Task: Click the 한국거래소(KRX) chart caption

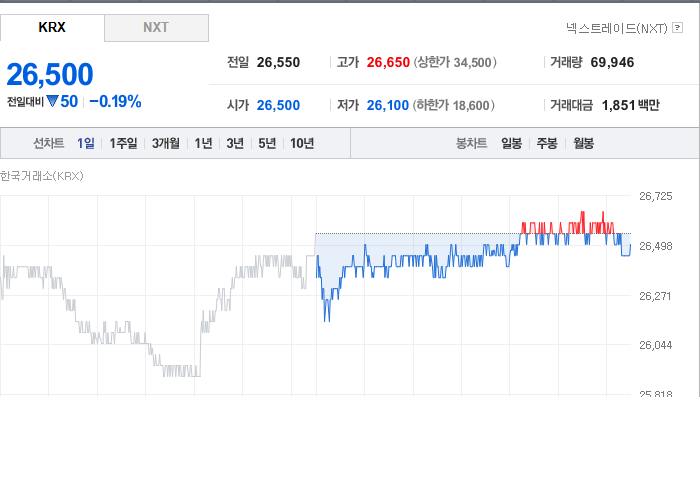Action: point(42,176)
